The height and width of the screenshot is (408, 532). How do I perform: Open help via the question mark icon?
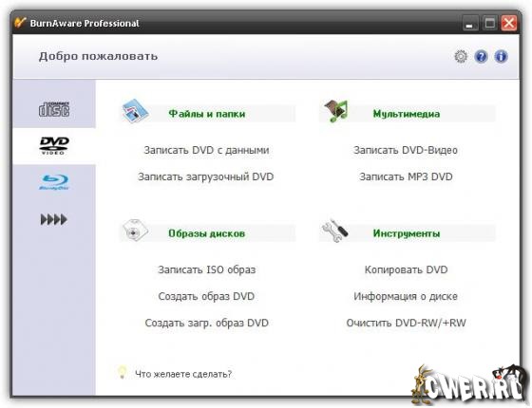481,56
